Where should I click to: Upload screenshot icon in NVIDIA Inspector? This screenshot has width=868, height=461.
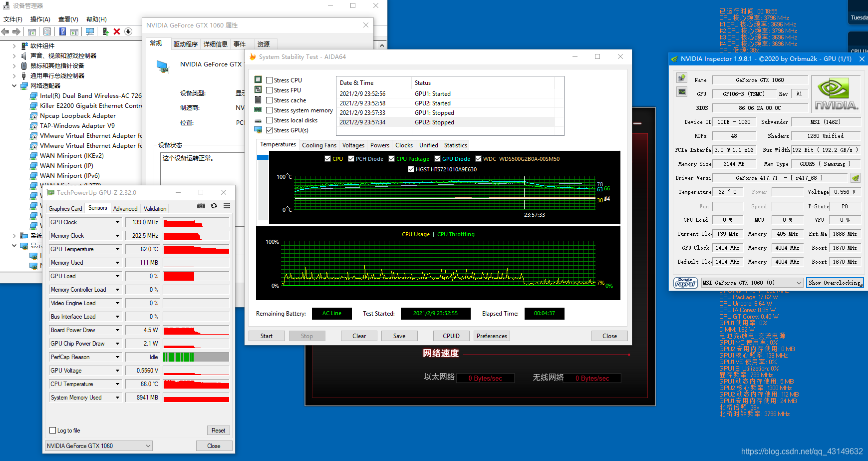tap(682, 78)
